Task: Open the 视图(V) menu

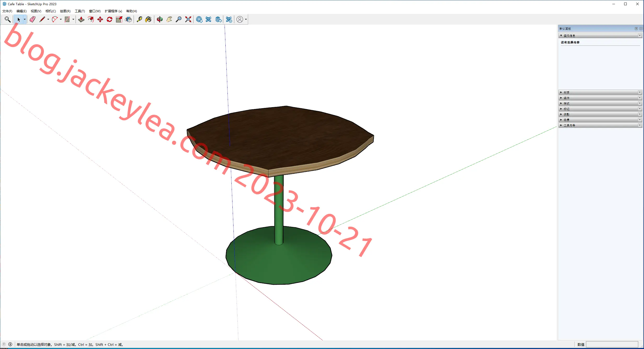Action: pos(36,11)
